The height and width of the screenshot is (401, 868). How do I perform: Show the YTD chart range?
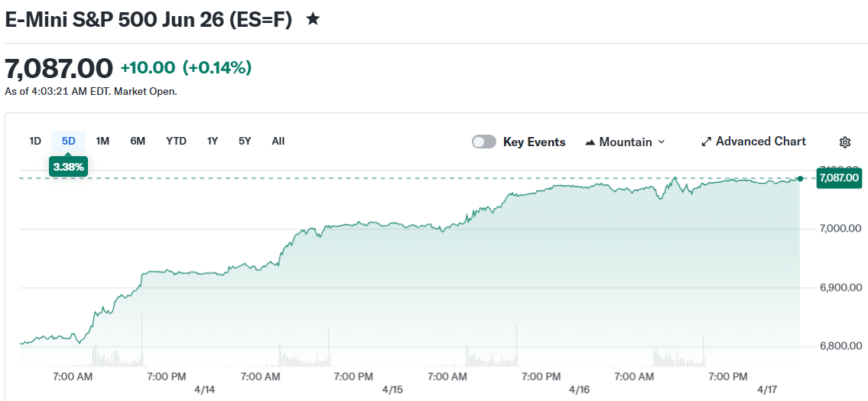tap(176, 142)
